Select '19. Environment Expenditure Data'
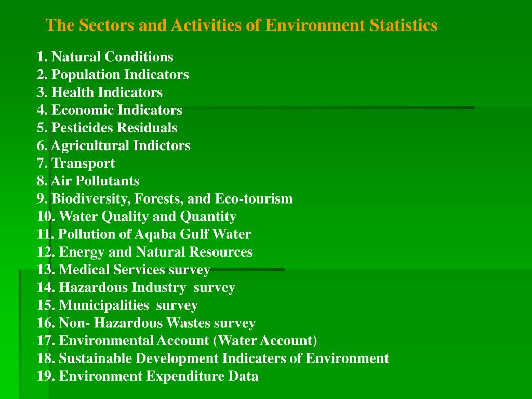This screenshot has height=399, width=532. tap(148, 376)
